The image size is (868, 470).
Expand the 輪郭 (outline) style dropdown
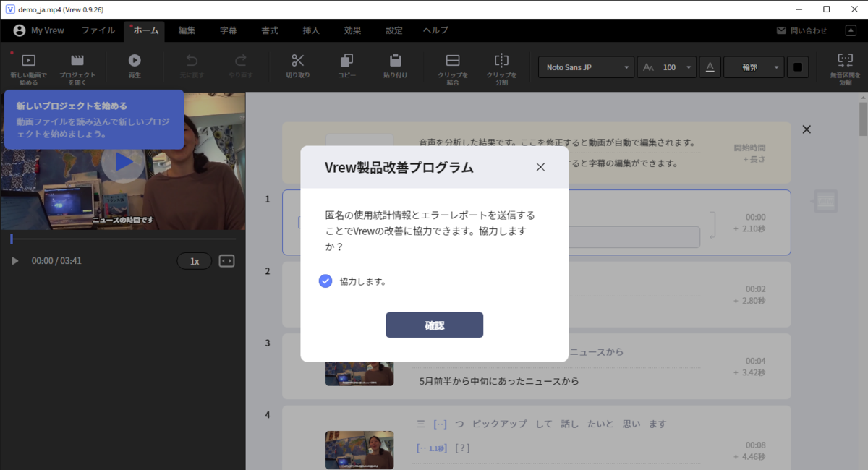point(754,67)
